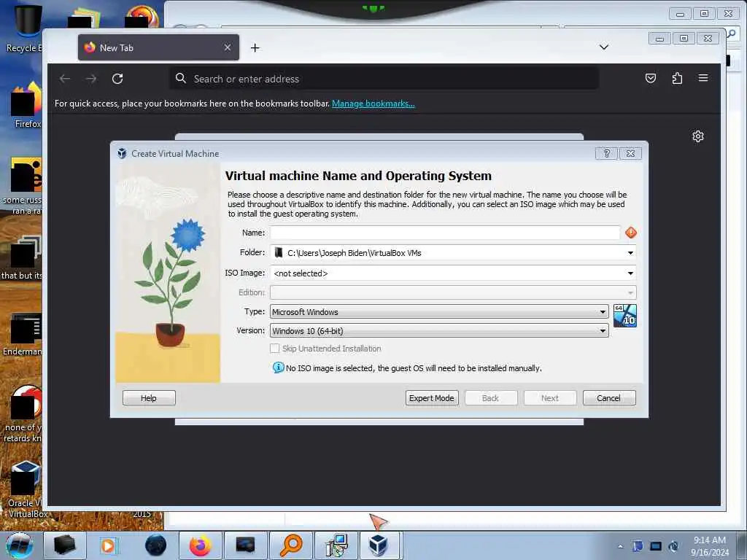
Task: Switch to Expert Mode
Action: click(x=432, y=397)
